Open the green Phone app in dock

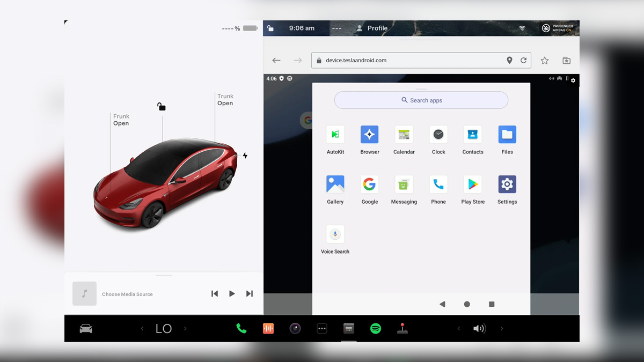coord(241,329)
